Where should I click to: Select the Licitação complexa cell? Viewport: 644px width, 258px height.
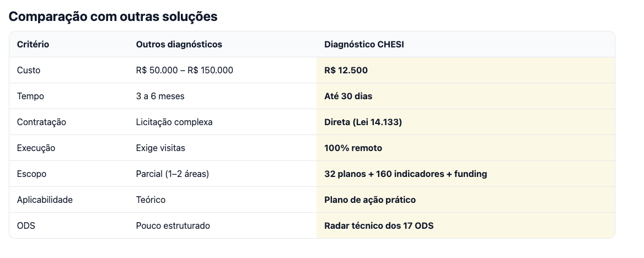174,122
